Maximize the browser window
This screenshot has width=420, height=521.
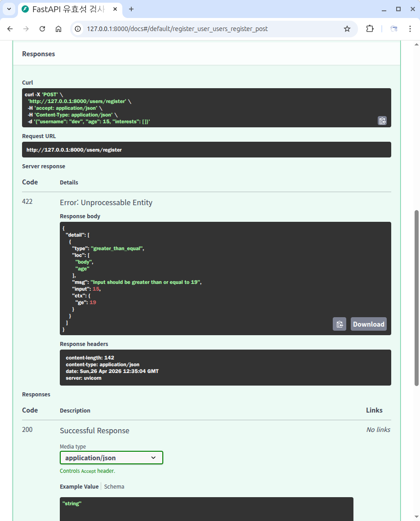pos(398,9)
